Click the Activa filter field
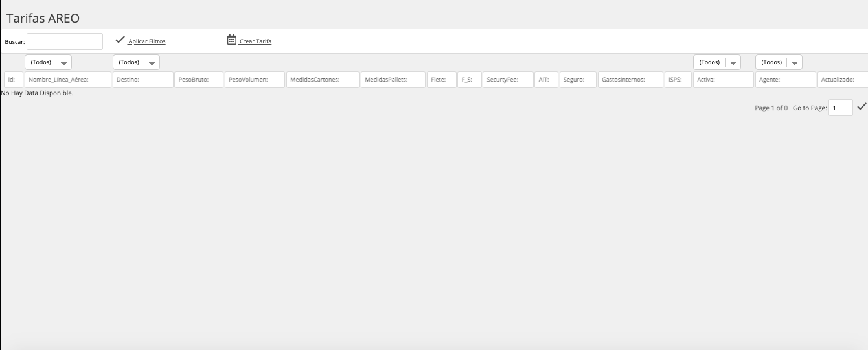Viewport: 868px width, 350px height. click(x=724, y=80)
